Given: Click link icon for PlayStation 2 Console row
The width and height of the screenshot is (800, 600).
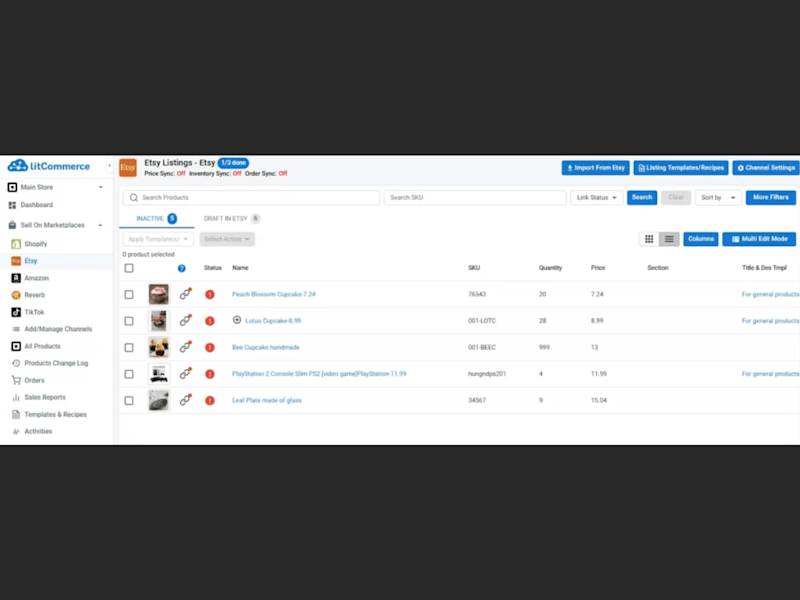Looking at the screenshot, I should pos(185,373).
